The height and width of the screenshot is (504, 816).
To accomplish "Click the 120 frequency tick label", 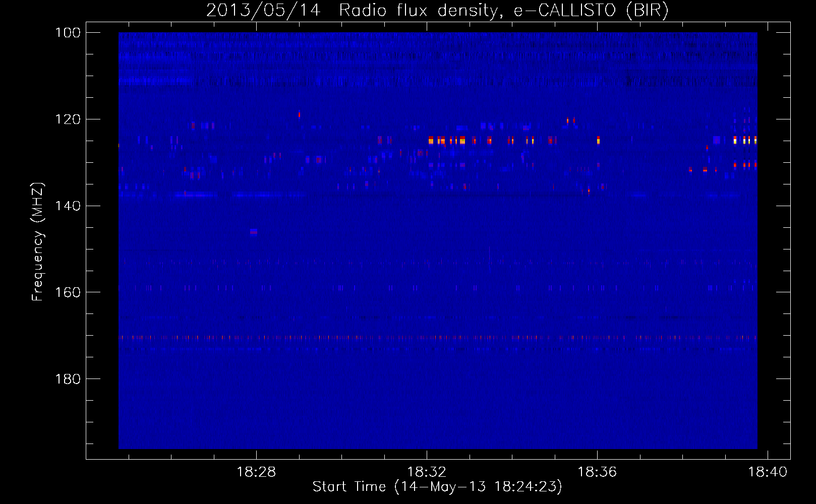I will tap(67, 119).
